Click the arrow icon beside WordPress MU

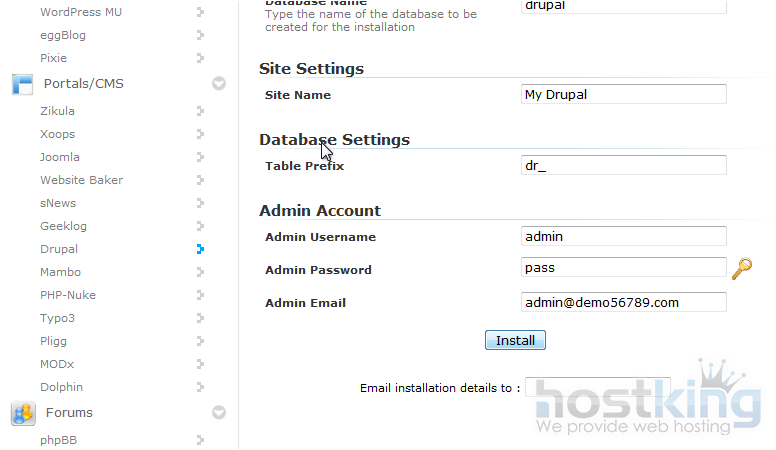(201, 12)
